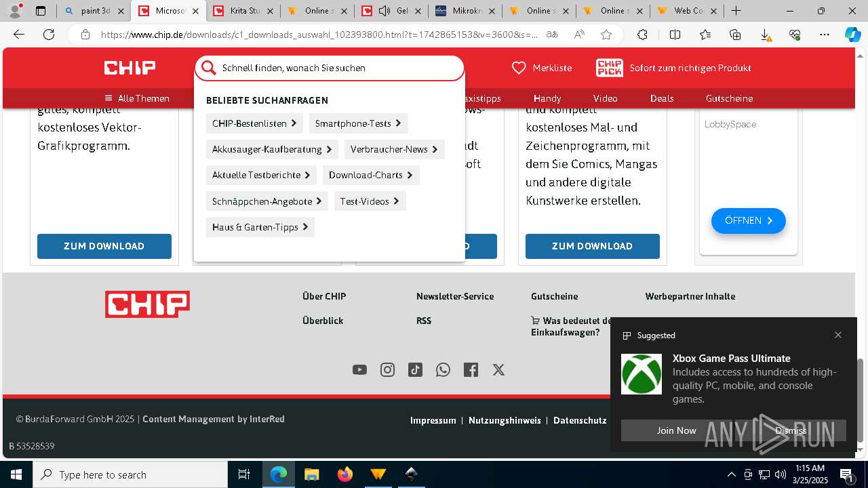This screenshot has width=868, height=488.
Task: Open CHIP WhatsApp icon
Action: pyautogui.click(x=443, y=369)
